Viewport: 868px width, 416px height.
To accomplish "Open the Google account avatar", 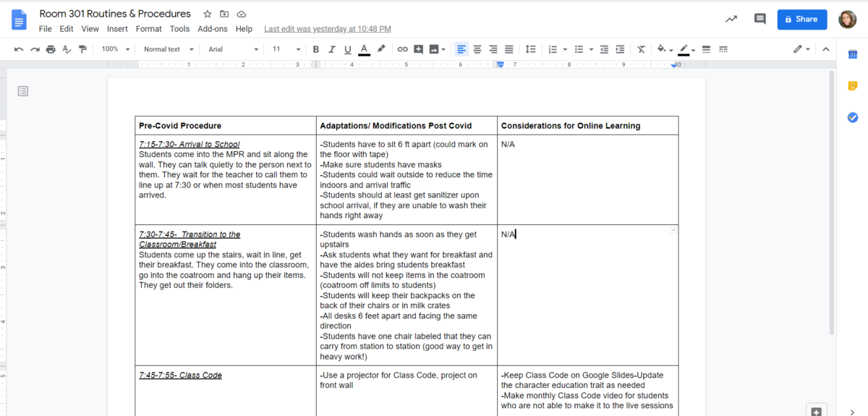I will point(848,20).
